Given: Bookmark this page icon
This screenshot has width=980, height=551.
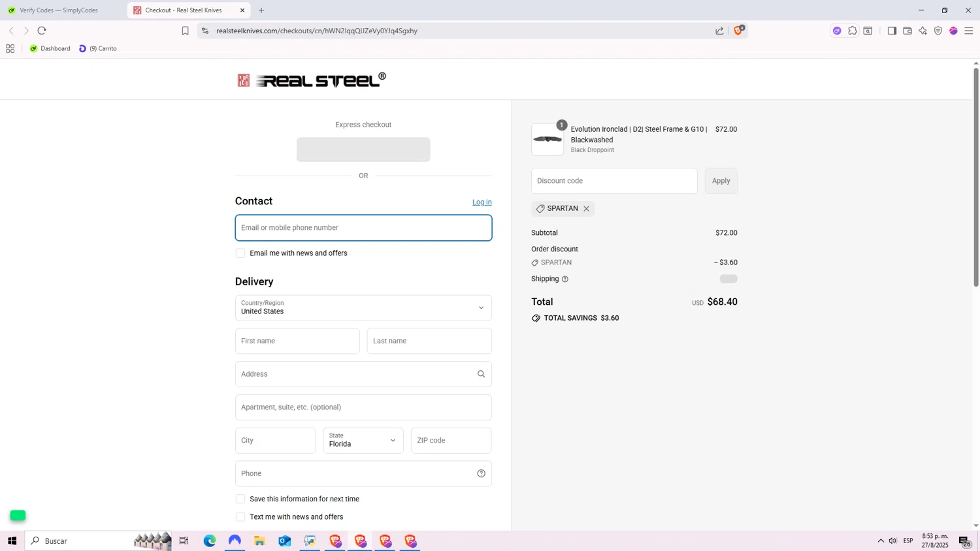Looking at the screenshot, I should pos(185,31).
